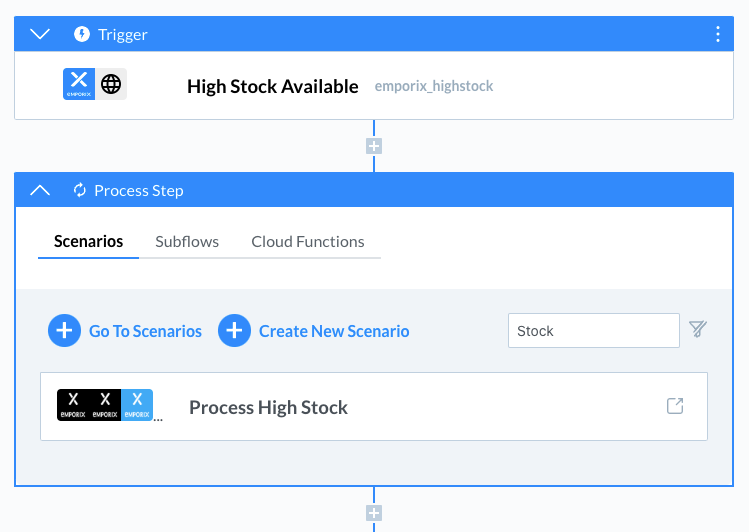This screenshot has width=749, height=532.
Task: Click the Go To Scenarios button
Action: coord(125,331)
